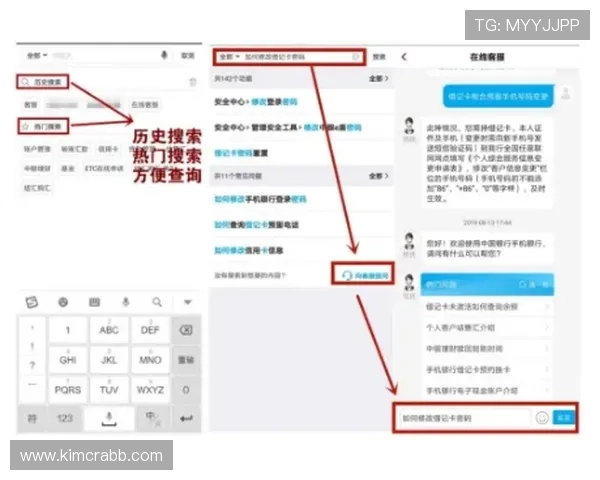The width and height of the screenshot is (600, 480).
Task: Tap agent avatar beside welcome message
Action: pyautogui.click(x=410, y=241)
